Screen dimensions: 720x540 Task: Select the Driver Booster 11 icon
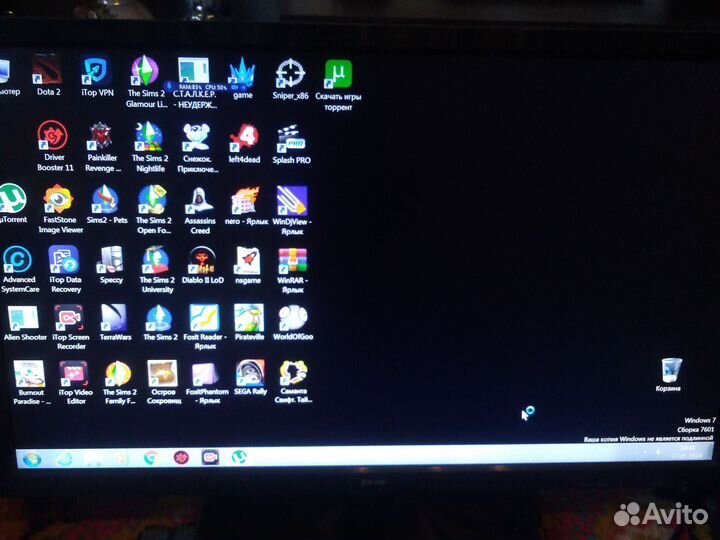[x=52, y=137]
